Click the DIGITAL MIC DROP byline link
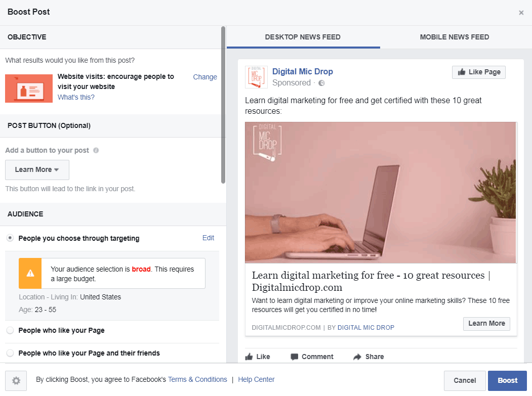This screenshot has height=396, width=532. 366,328
